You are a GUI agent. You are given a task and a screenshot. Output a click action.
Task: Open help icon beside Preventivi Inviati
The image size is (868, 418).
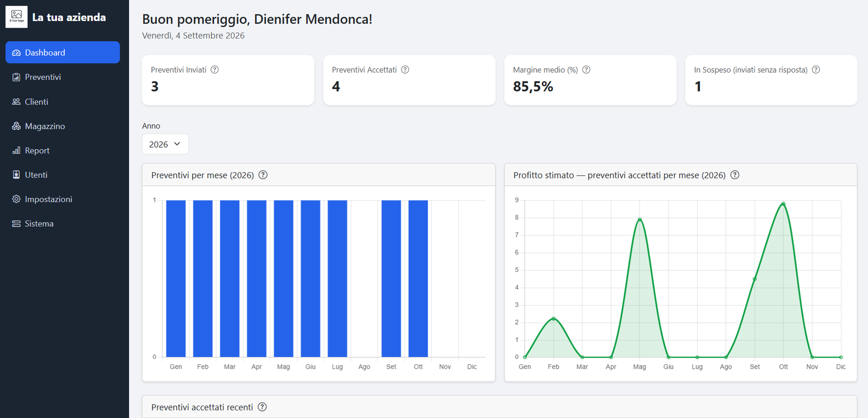tap(215, 69)
